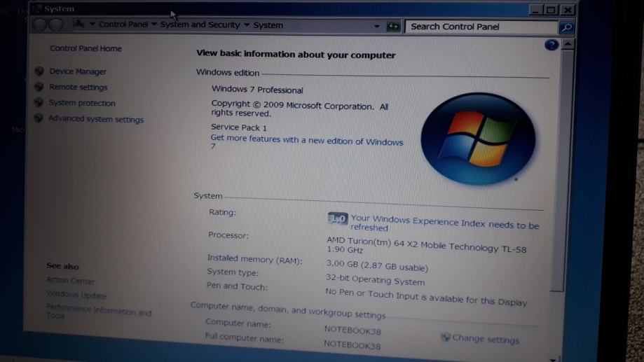This screenshot has height=362, width=644.
Task: Click the refresh icon in address bar
Action: point(393,27)
